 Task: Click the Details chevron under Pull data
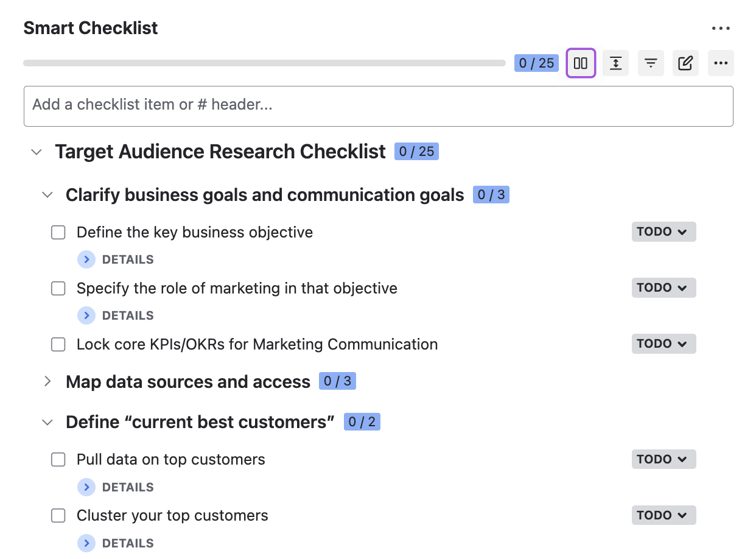86,487
